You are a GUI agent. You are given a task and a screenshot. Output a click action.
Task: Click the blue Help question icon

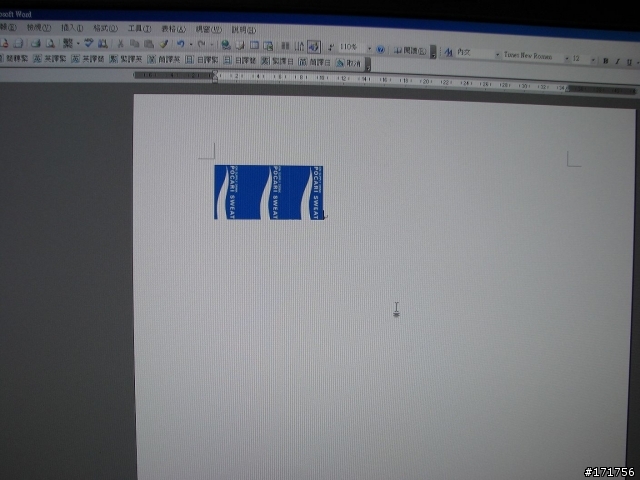click(x=380, y=49)
